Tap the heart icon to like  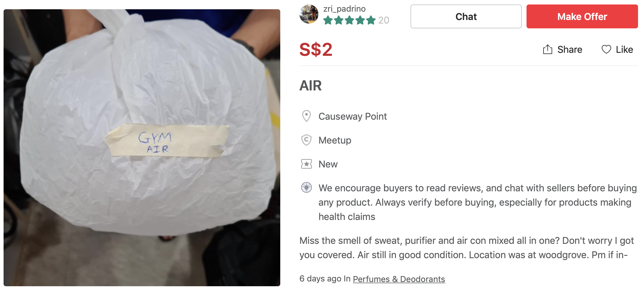pos(606,49)
